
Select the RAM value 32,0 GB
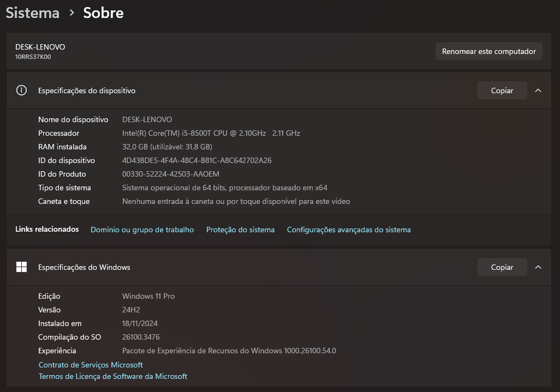tap(167, 147)
